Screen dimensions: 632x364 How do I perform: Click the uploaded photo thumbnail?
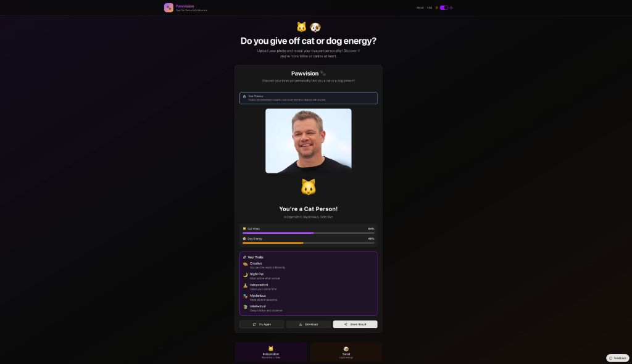[309, 141]
